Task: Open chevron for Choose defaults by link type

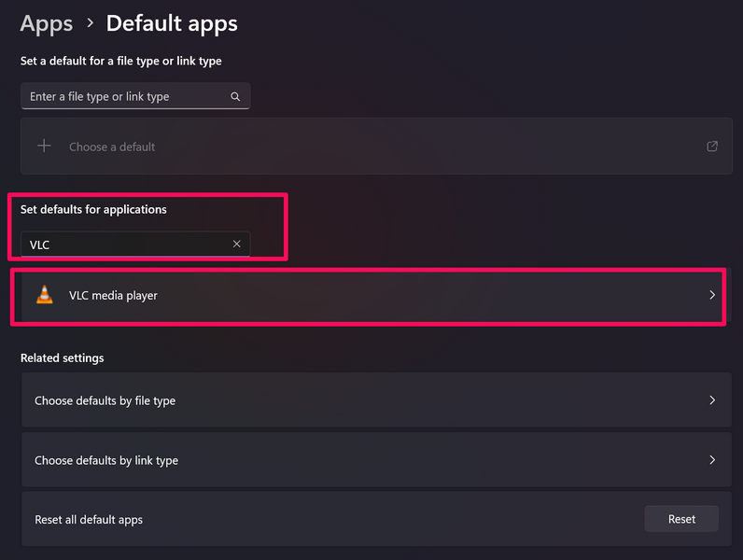Action: point(712,460)
